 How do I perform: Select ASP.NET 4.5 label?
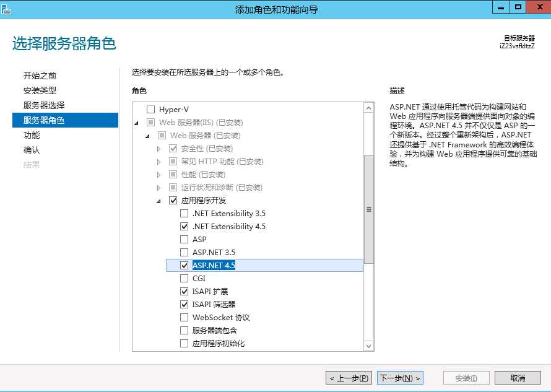click(x=214, y=266)
